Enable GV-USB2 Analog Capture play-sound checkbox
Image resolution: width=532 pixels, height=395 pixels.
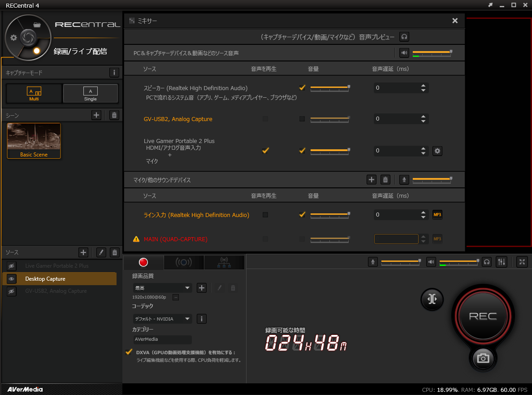click(x=265, y=119)
